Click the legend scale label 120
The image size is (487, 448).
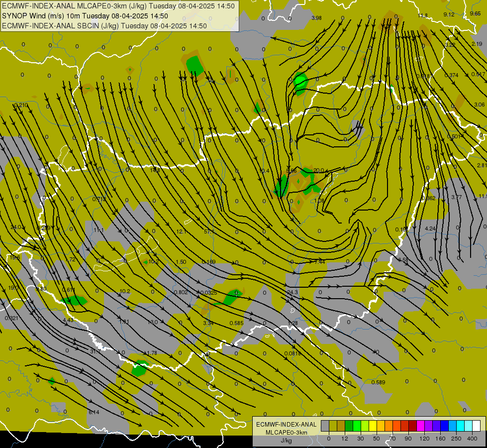tap(424, 439)
